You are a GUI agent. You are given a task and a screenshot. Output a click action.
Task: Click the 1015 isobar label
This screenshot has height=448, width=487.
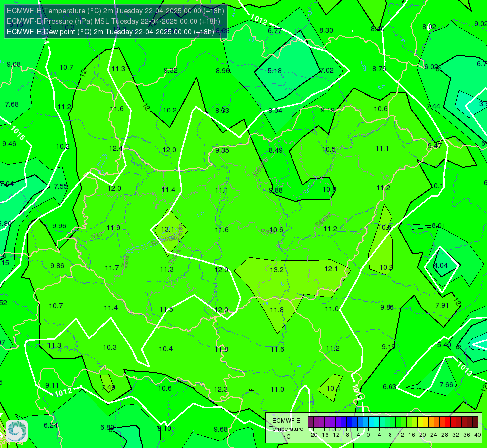click(18, 133)
